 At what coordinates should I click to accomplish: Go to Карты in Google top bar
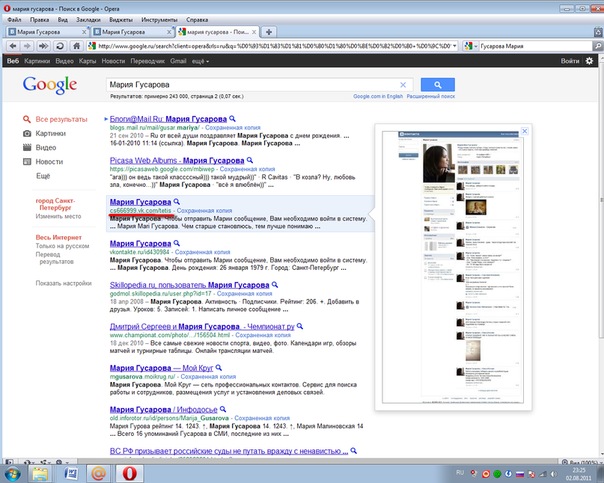(x=87, y=61)
